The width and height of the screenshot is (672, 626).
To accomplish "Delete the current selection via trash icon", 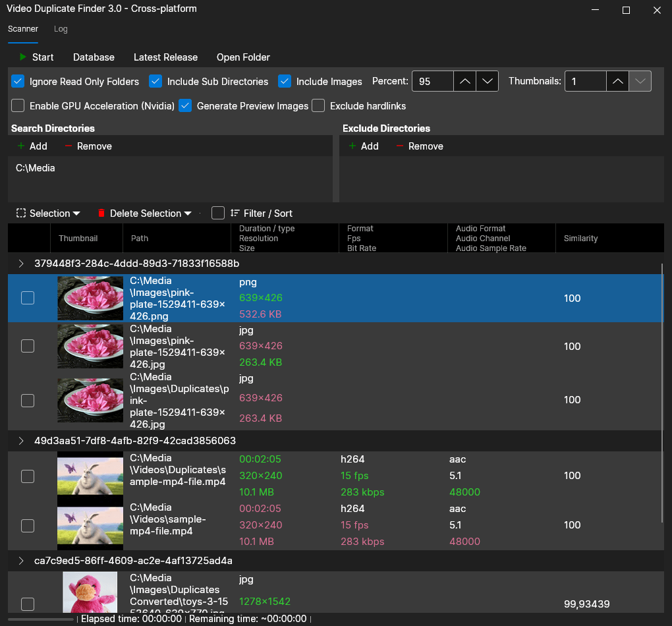I will [x=101, y=213].
